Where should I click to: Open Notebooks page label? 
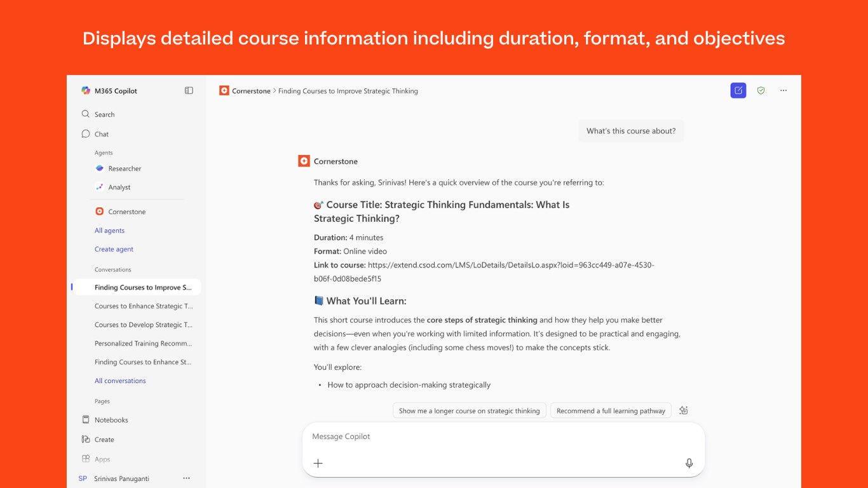point(111,420)
